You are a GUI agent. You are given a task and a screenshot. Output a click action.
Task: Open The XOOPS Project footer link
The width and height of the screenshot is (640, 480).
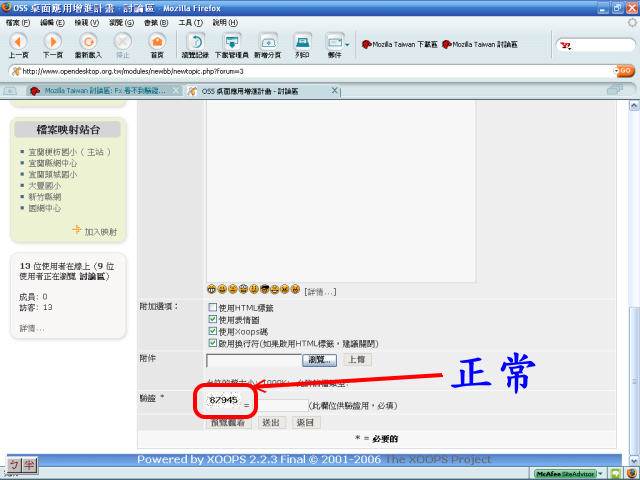pos(438,460)
